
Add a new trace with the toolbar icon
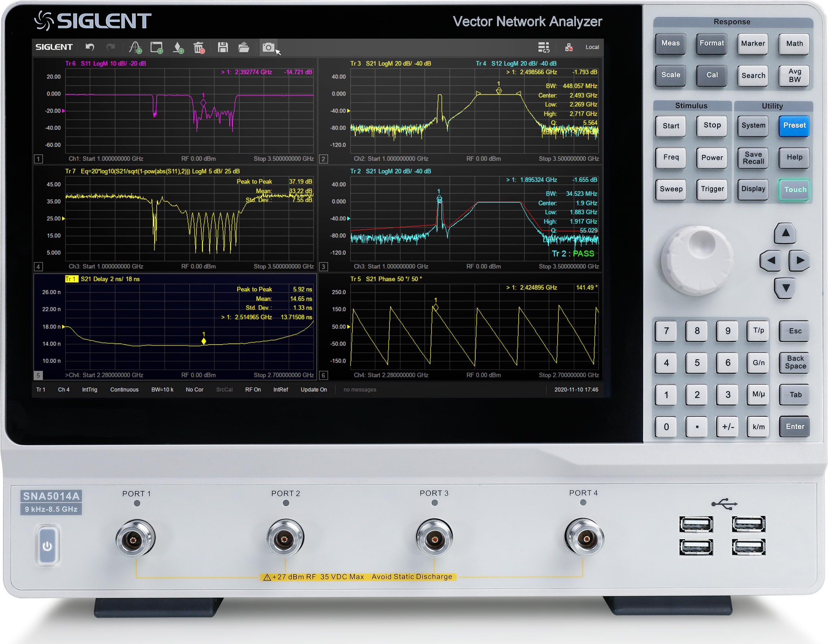(135, 47)
